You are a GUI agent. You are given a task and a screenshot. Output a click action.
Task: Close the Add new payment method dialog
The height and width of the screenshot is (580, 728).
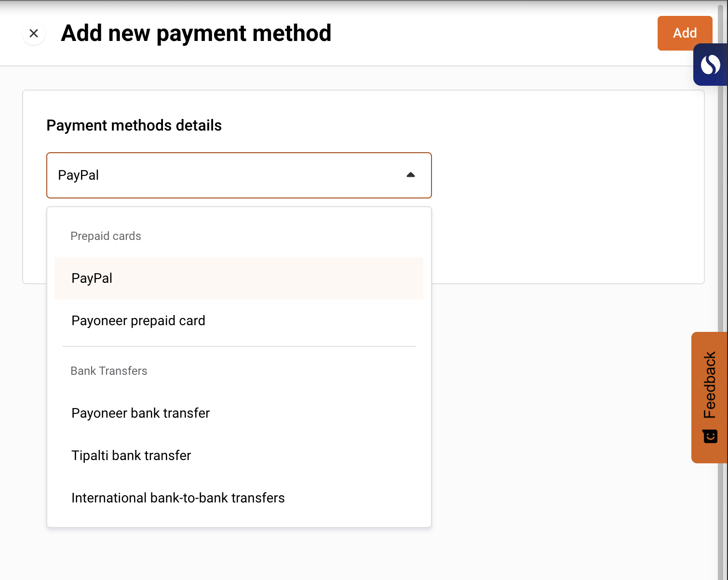(x=34, y=33)
